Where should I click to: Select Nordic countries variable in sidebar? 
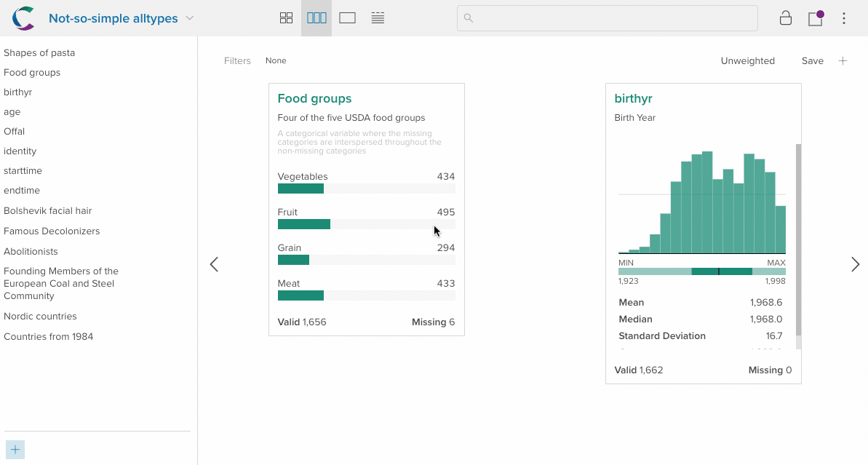40,317
